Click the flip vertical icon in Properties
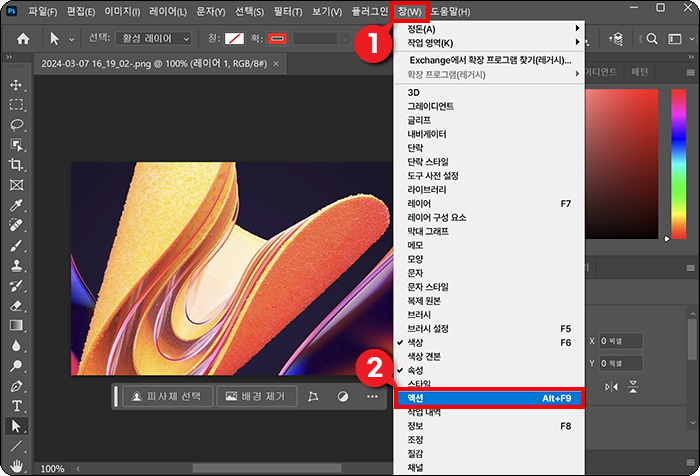Viewport: 700px width, 476px height. coord(633,387)
